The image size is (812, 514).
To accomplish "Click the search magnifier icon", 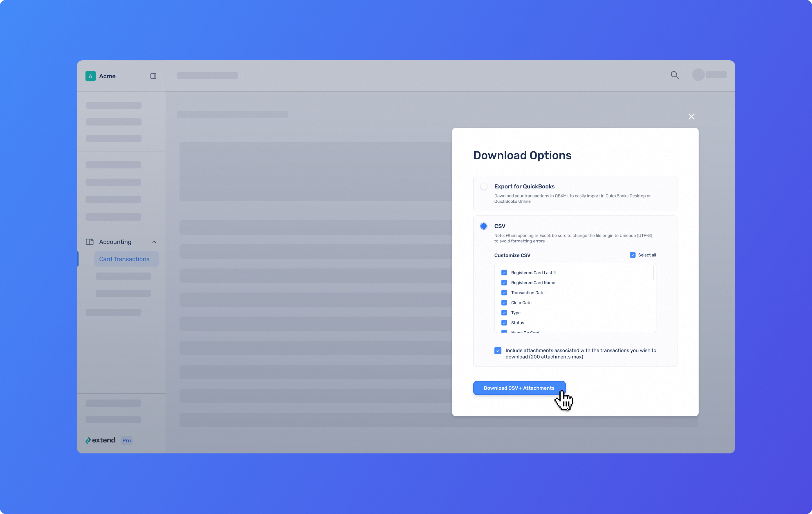I will 675,75.
